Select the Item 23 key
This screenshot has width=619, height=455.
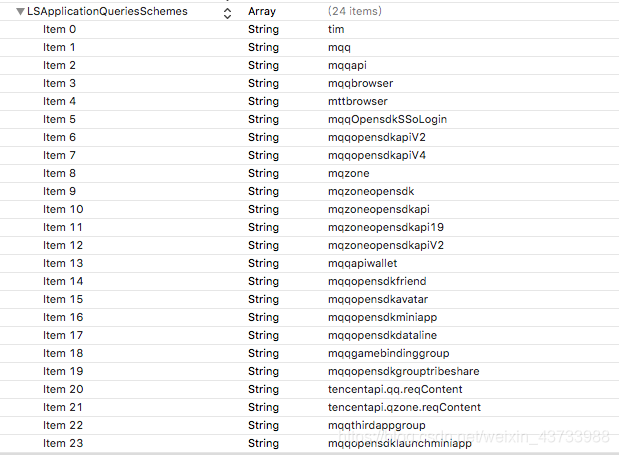(x=63, y=444)
